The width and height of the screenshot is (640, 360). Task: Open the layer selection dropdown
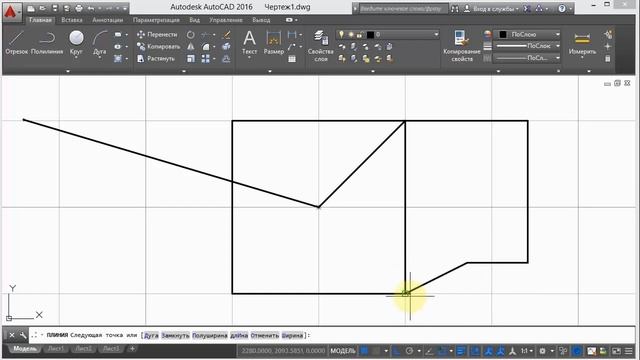(436, 35)
